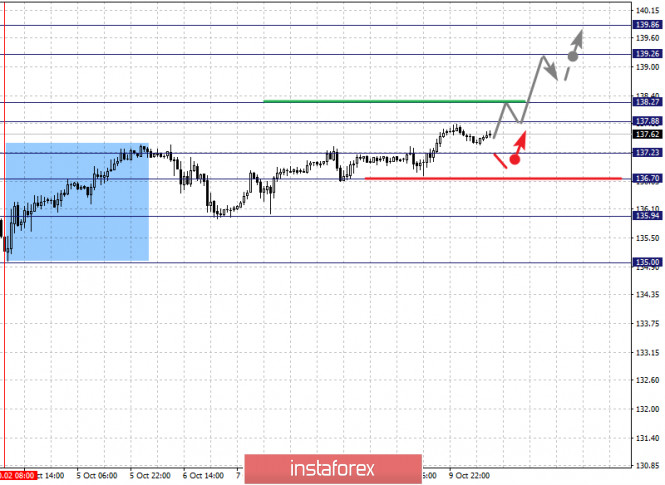Click the 9 Oct 22:00 time label
The image size is (665, 485).
pos(469,476)
